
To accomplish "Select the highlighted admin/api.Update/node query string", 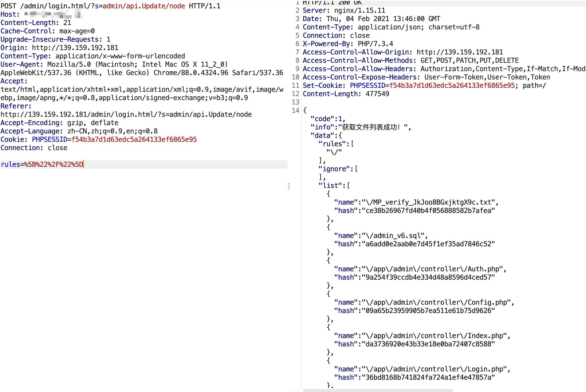I will point(141,6).
